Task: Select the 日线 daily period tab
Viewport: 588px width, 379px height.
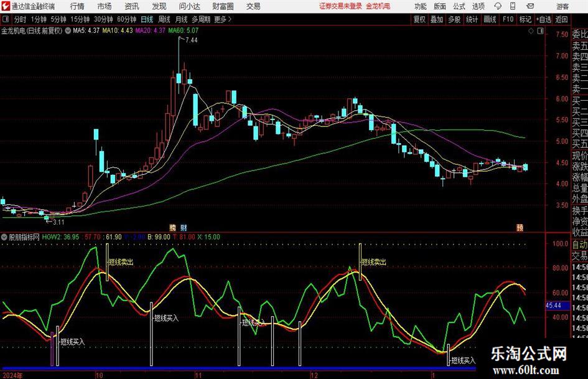Action: 147,19
